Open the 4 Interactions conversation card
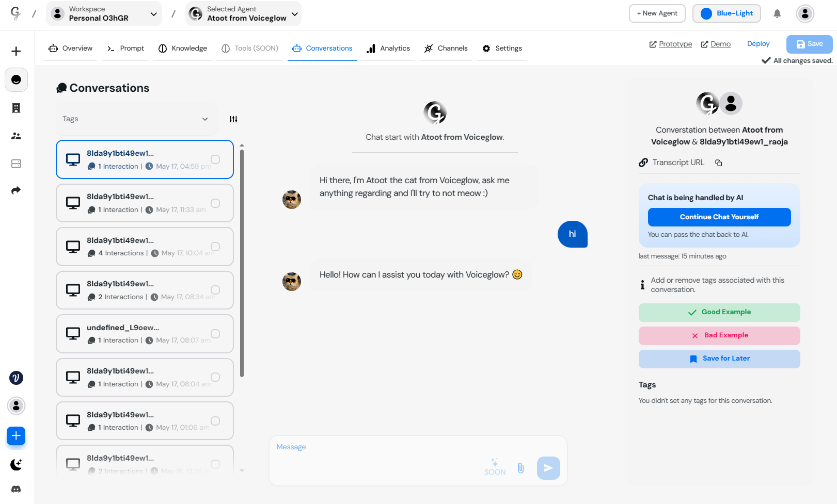Viewport: 837px width, 504px height. tap(145, 247)
